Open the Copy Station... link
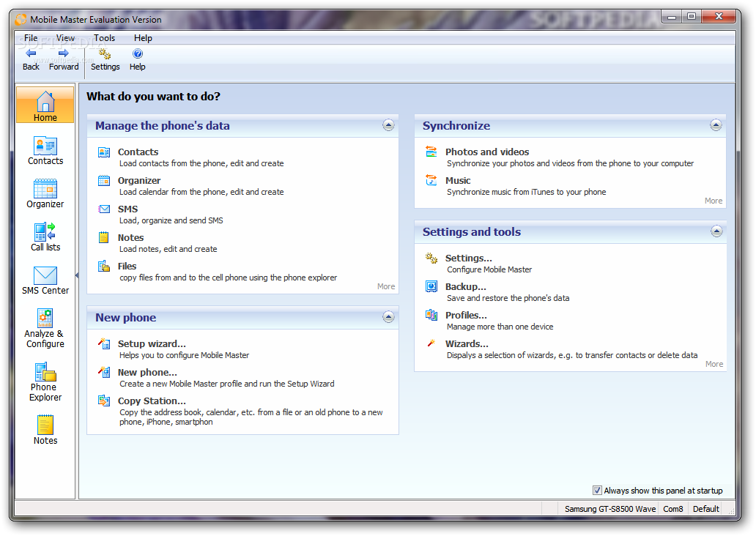Screen dimensions: 756x536 (x=152, y=401)
